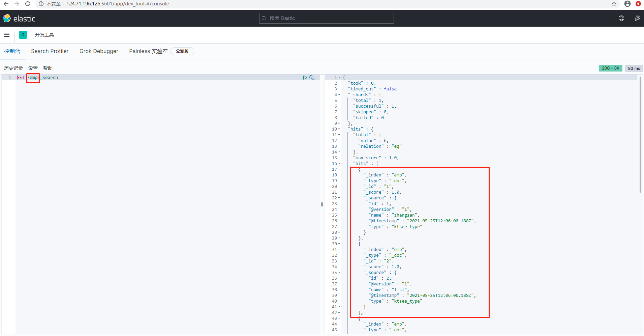
Task: Open the newsfeed icon in header
Action: [x=637, y=18]
